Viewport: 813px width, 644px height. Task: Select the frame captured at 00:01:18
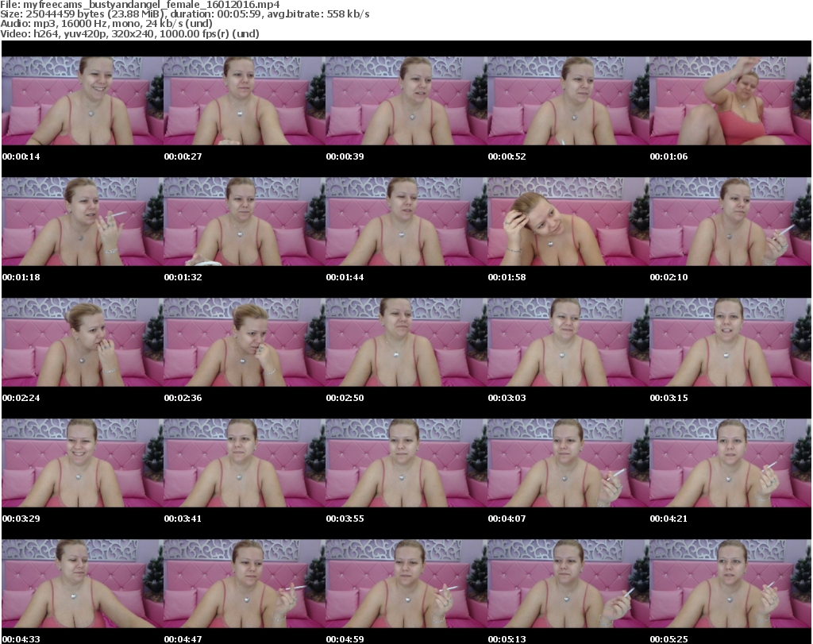pyautogui.click(x=83, y=222)
